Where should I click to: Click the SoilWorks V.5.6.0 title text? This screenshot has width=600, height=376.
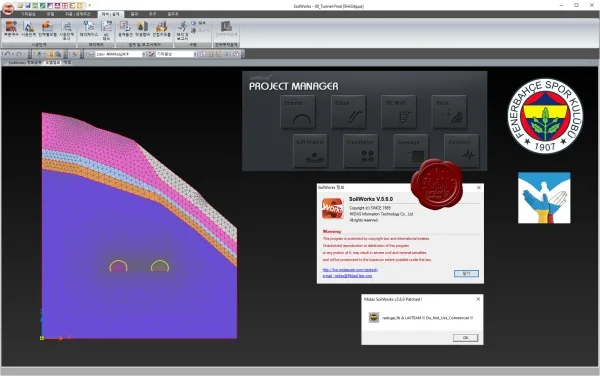point(371,199)
